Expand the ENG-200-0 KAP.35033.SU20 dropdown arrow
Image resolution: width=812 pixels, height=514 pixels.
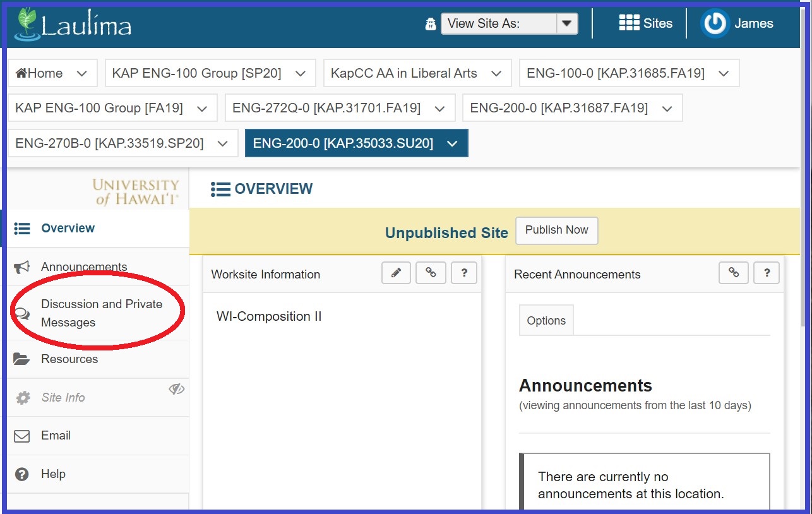pos(452,144)
